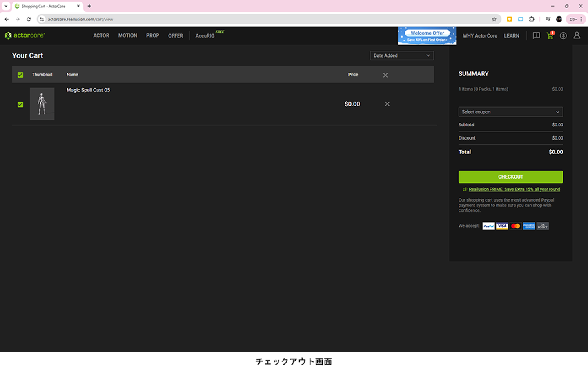Open the tab search dropdown arrow
Screen dimensions: 588x372
tap(6, 6)
